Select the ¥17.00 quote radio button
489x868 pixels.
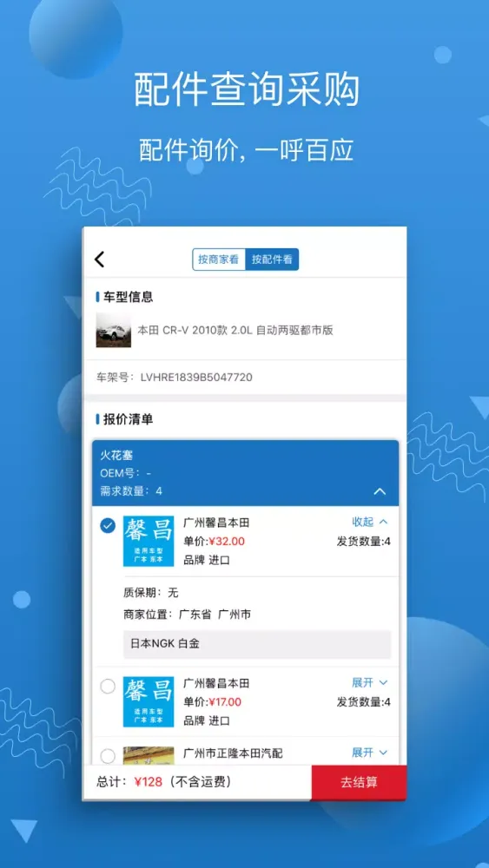point(108,687)
